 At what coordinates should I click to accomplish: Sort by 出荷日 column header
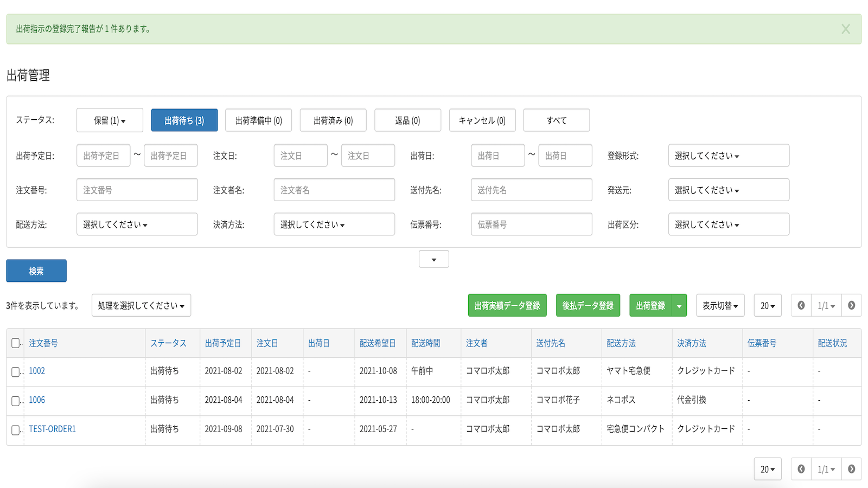[319, 343]
